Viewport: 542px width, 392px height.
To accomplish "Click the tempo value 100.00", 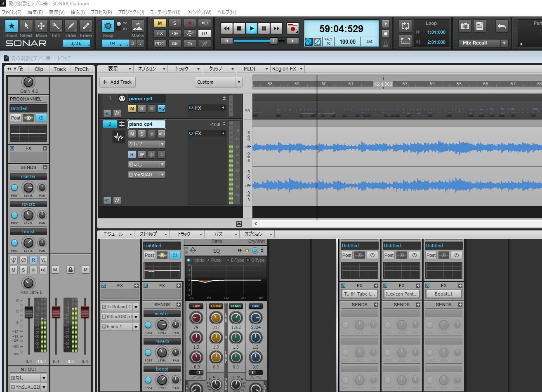I will 347,42.
